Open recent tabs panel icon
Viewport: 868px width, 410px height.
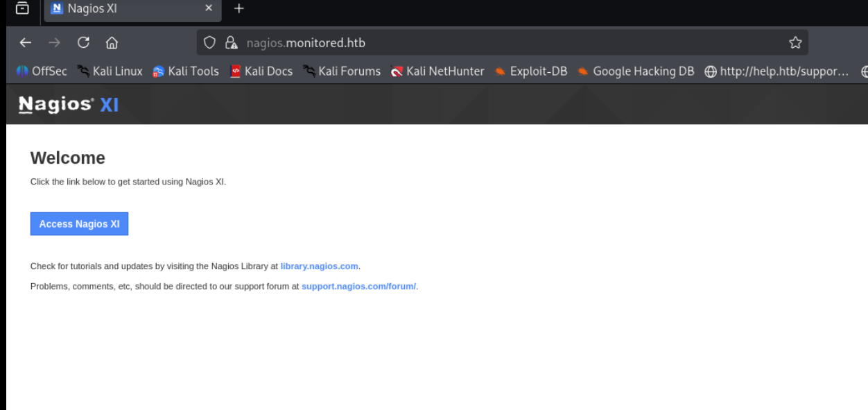[x=22, y=9]
